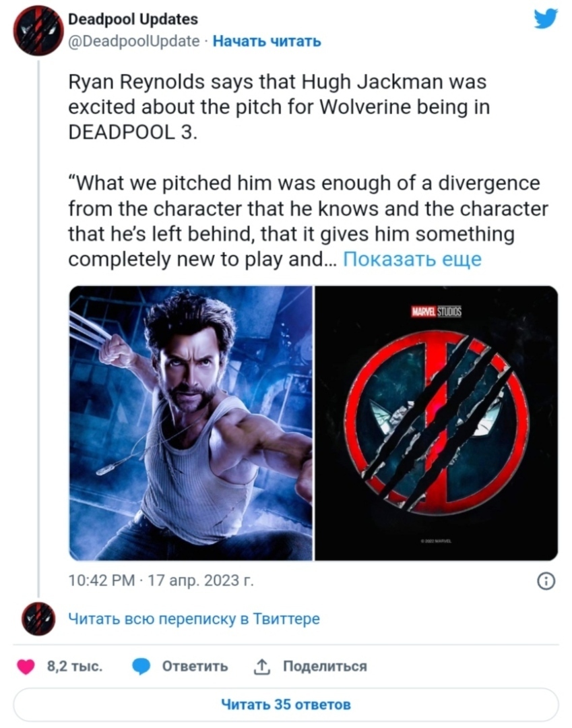Click the blue reply bubble icon
The image size is (572, 728).
coord(141,667)
